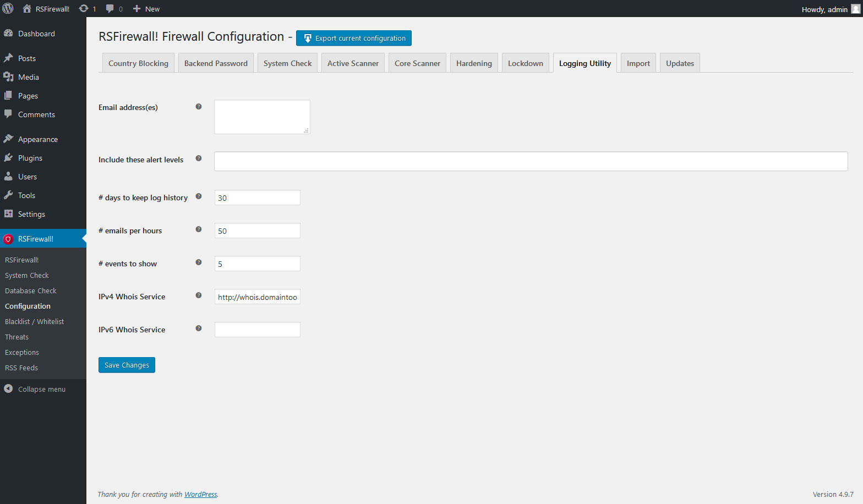Image resolution: width=863 pixels, height=504 pixels.
Task: Click the WordPress logo icon
Action: (x=8, y=8)
